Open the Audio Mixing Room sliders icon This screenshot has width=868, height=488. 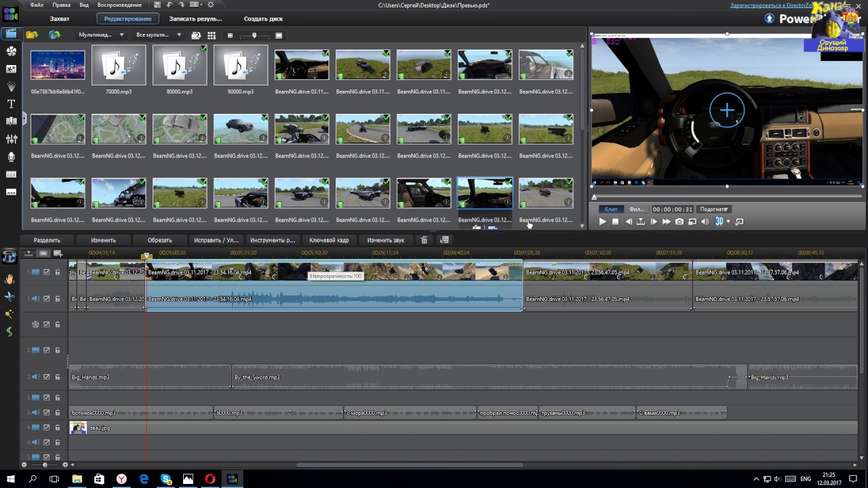(11, 139)
